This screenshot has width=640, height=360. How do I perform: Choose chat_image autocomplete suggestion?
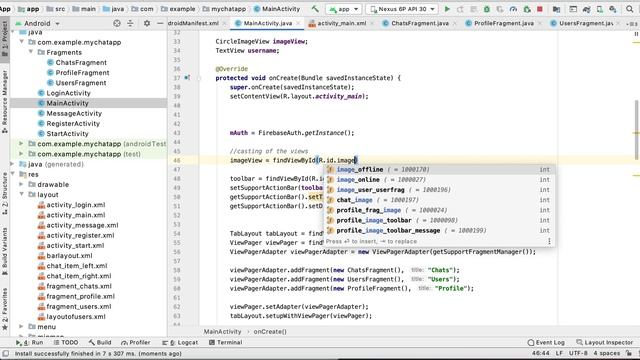click(439, 200)
